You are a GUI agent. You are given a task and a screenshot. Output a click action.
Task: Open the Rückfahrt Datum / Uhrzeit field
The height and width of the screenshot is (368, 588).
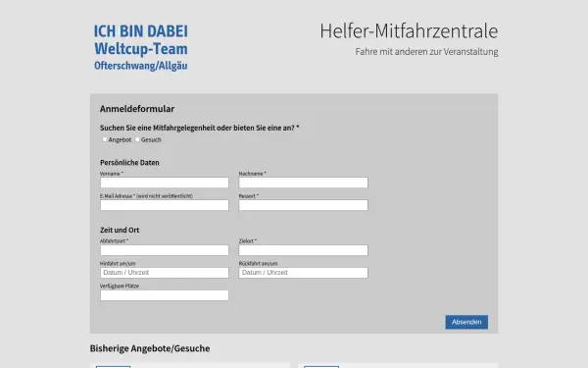[x=304, y=273]
